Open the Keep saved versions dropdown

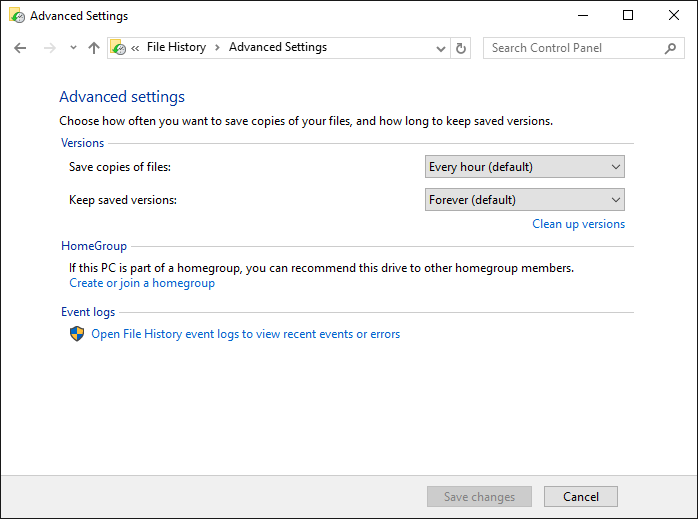[x=525, y=199]
